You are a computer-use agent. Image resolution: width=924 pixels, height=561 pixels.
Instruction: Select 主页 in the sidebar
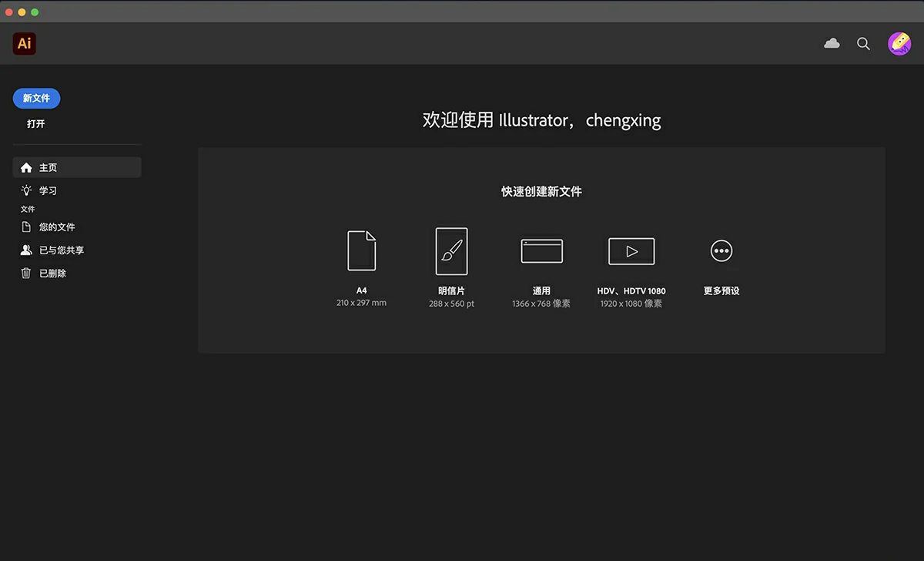click(77, 167)
